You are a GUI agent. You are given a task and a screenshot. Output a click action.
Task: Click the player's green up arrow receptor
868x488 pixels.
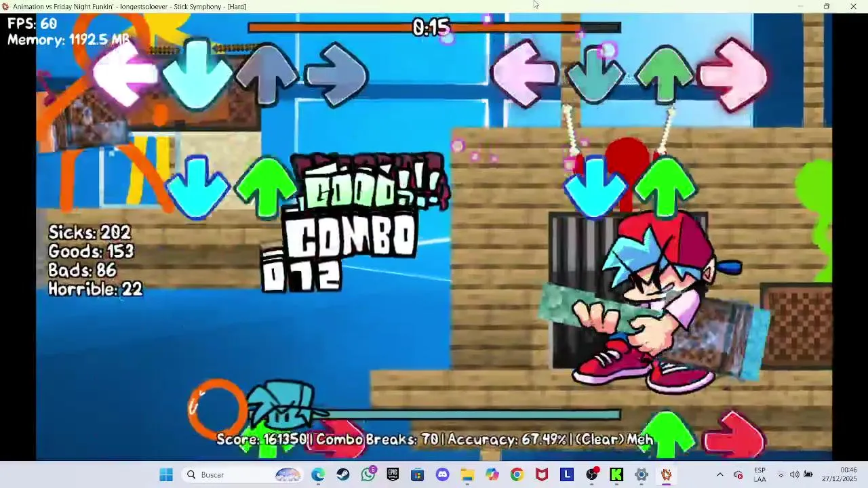[665, 73]
